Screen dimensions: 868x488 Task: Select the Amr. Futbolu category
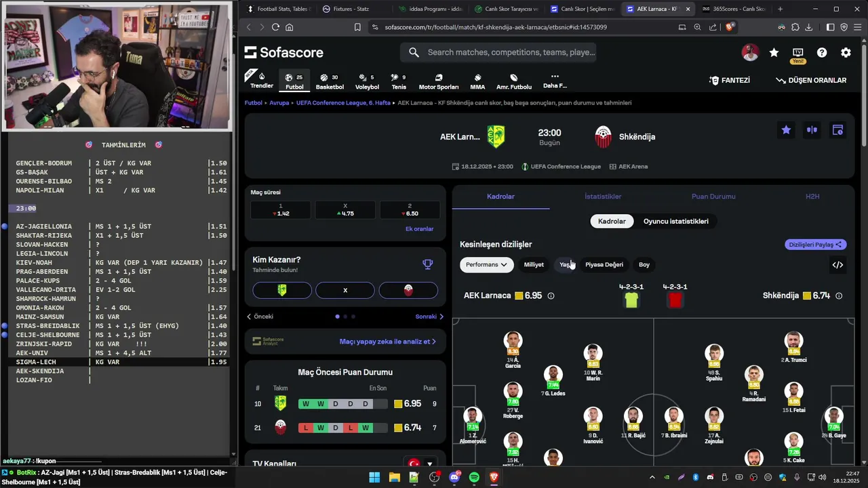[x=514, y=81]
